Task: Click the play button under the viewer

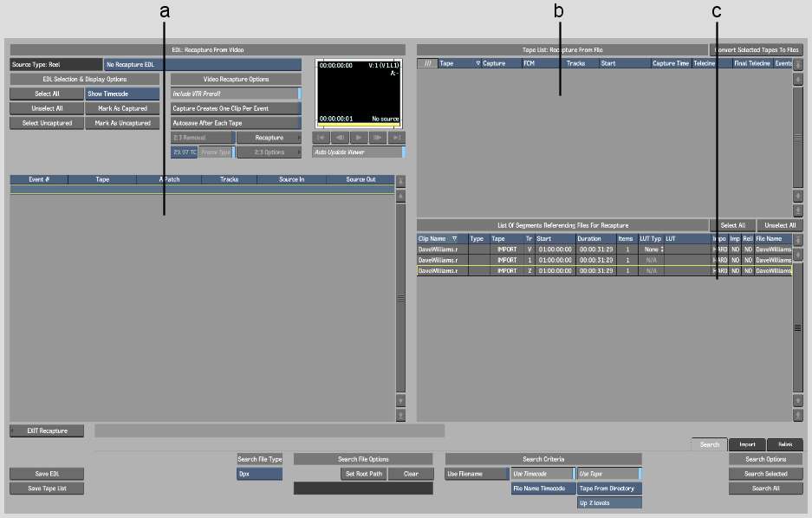Action: pyautogui.click(x=359, y=138)
